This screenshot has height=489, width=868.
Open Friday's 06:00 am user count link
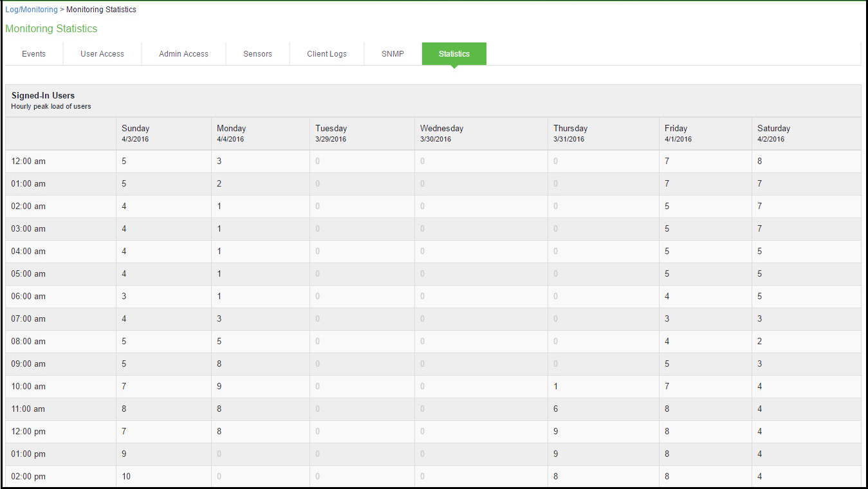667,296
